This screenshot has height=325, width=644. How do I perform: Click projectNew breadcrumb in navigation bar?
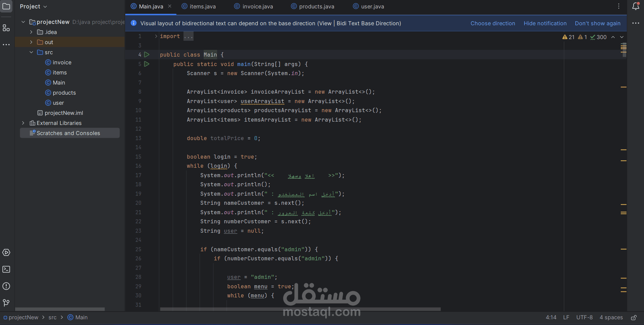21,318
